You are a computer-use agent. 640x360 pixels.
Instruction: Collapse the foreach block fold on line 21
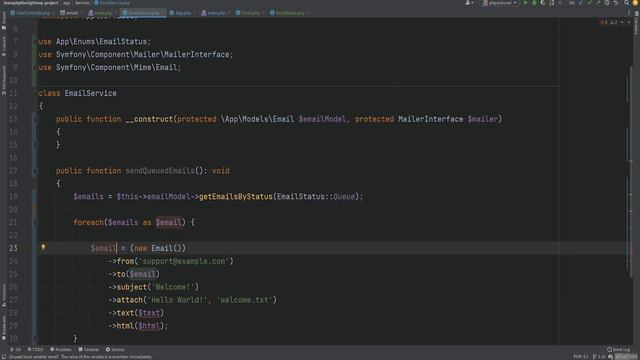tap(36, 222)
